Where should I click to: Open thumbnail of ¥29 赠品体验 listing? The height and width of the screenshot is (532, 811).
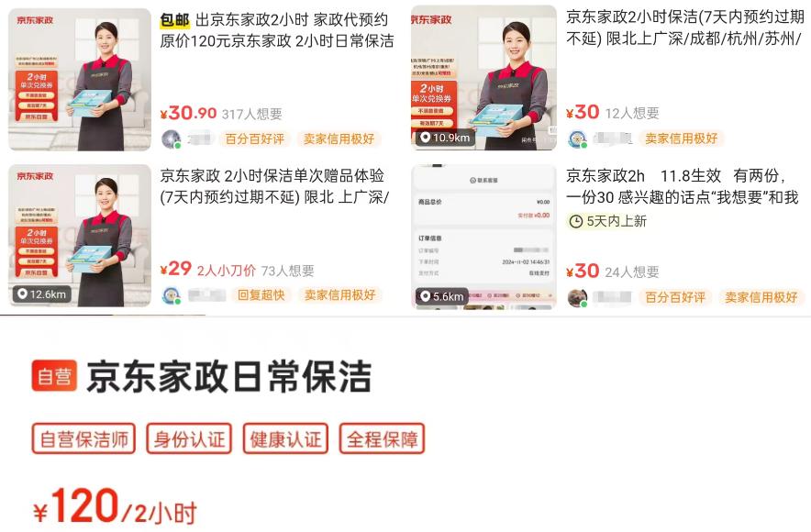(80, 235)
